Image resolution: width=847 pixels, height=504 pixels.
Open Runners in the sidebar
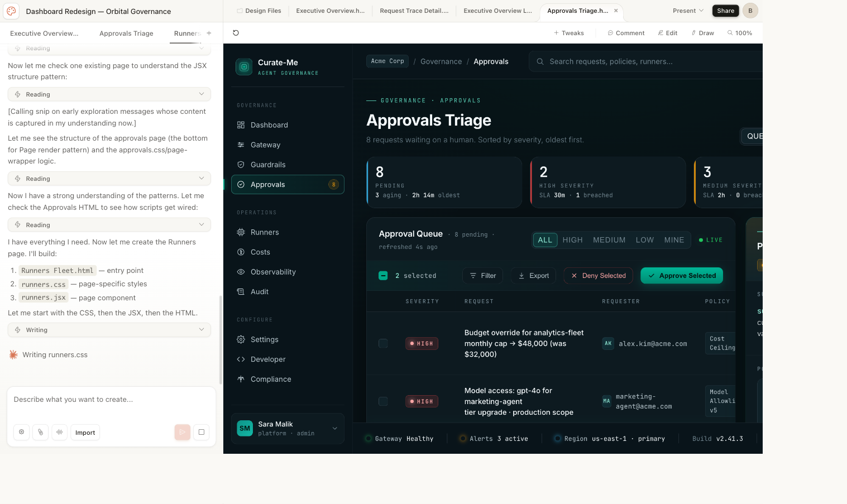[265, 232]
